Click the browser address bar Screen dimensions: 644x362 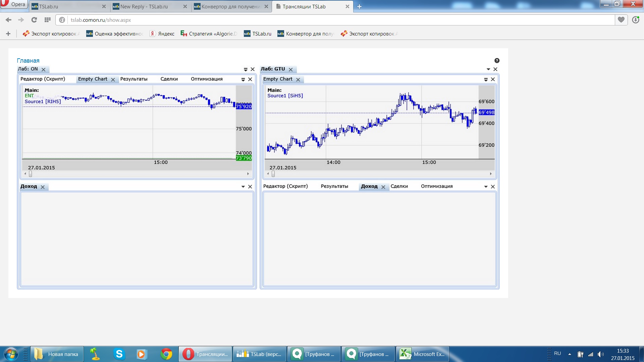click(x=335, y=20)
